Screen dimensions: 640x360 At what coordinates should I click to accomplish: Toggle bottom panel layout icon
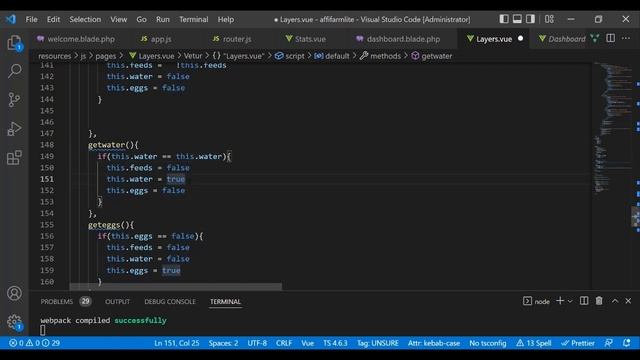tap(517, 19)
